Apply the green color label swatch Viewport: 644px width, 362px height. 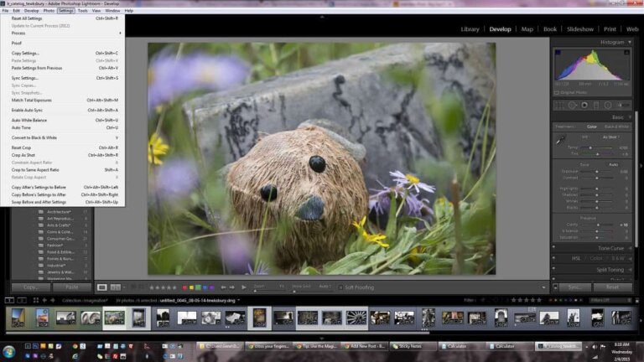click(x=199, y=287)
